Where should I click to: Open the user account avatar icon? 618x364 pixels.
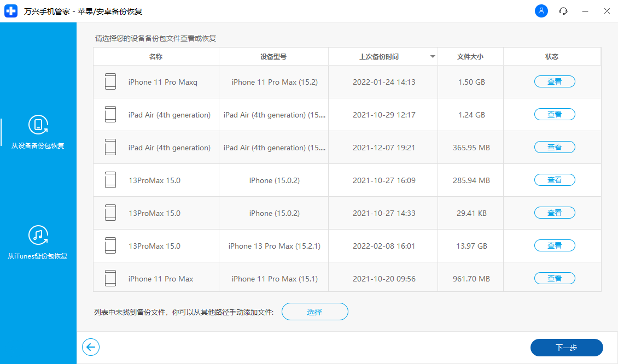541,11
